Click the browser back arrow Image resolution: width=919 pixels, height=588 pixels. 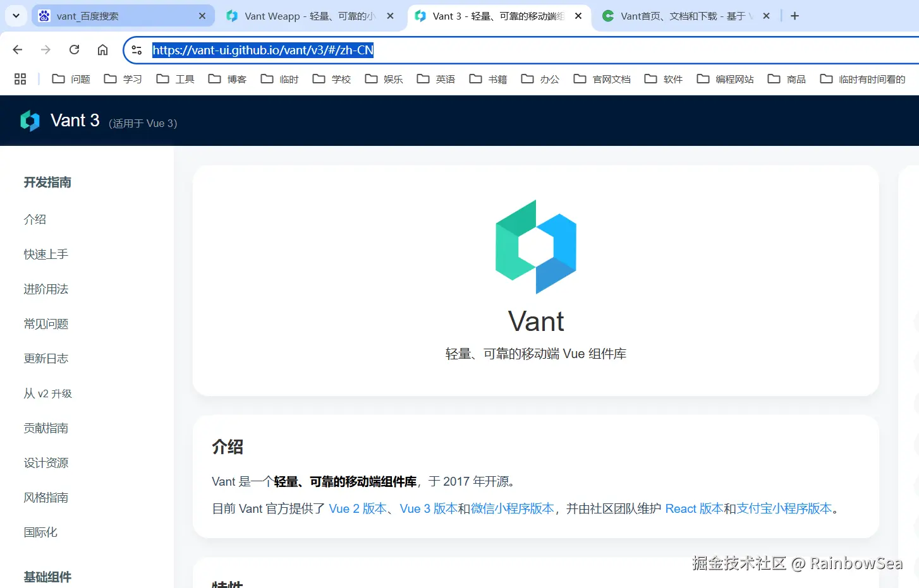(x=18, y=50)
